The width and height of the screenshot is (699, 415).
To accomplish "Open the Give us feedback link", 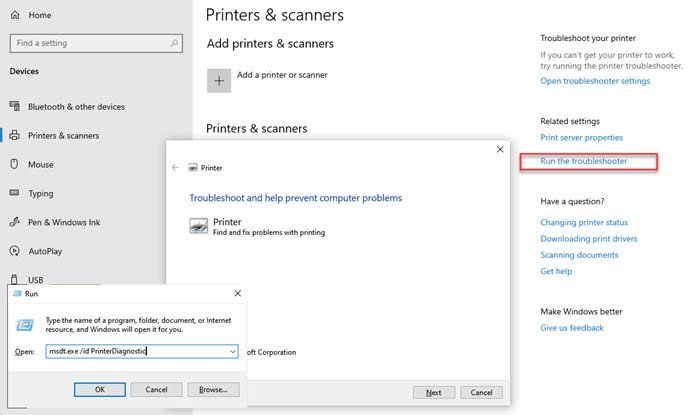I will pyautogui.click(x=571, y=328).
